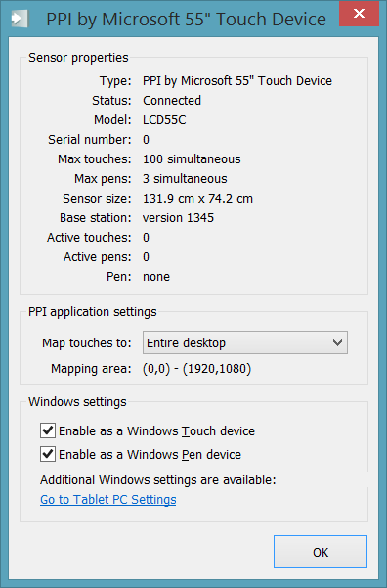This screenshot has height=588, width=387.
Task: Click the Sensor size value 131.9 cm x 74.2 cm
Action: point(197,198)
